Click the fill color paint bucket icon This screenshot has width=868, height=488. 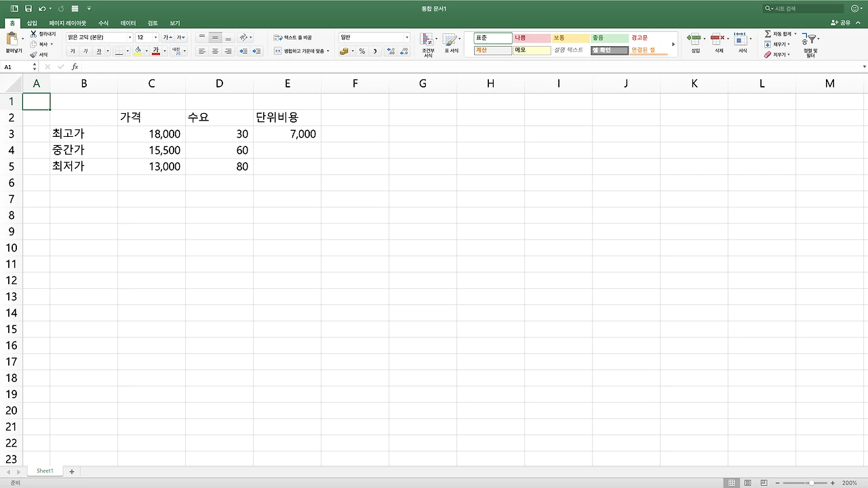click(x=138, y=51)
